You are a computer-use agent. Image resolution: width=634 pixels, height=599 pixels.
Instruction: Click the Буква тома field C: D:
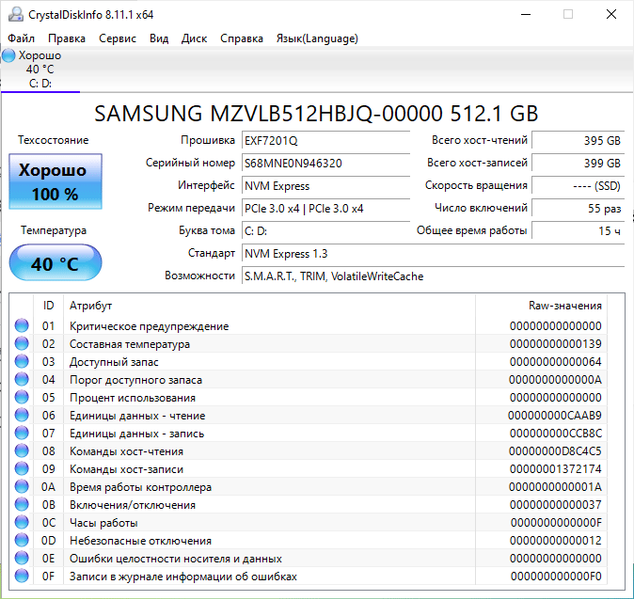(326, 231)
